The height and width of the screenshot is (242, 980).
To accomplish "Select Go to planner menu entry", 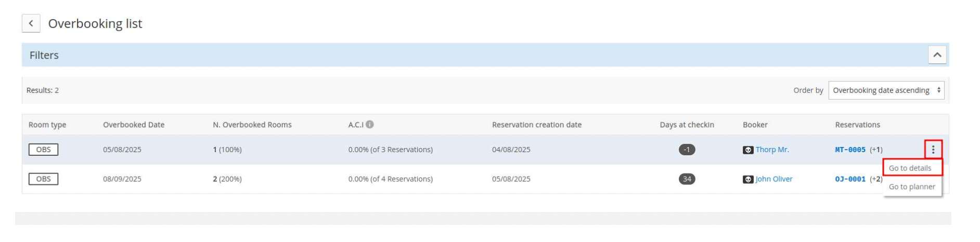I will point(912,187).
